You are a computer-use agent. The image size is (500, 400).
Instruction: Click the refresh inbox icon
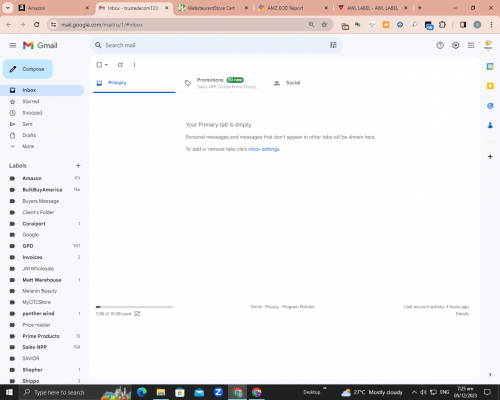point(120,65)
